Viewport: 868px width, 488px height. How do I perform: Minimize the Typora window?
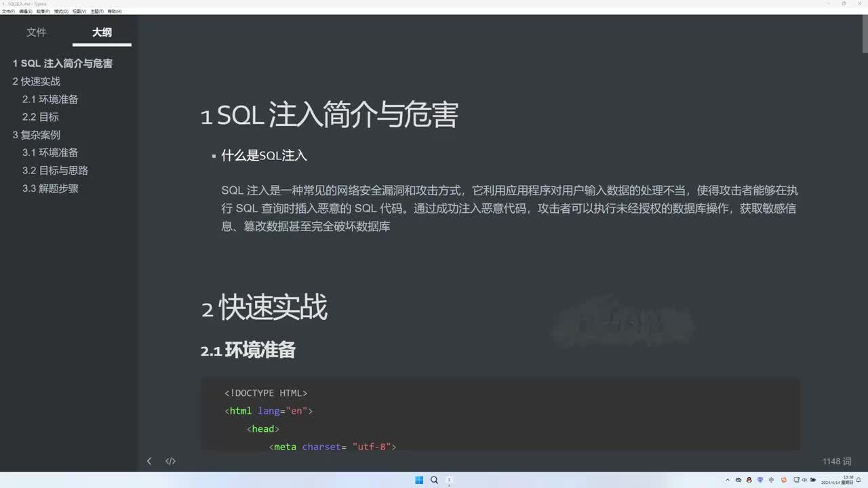[828, 3]
